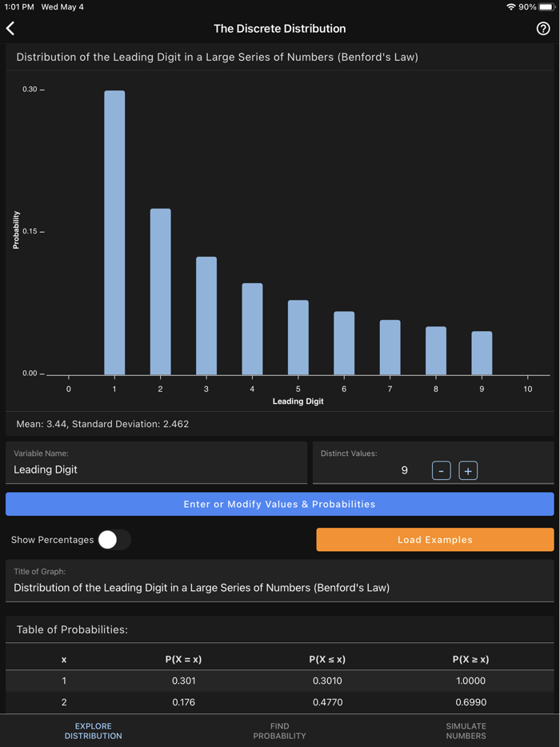The image size is (560, 747).
Task: Open the Simulate Numbers tab
Action: 466,730
